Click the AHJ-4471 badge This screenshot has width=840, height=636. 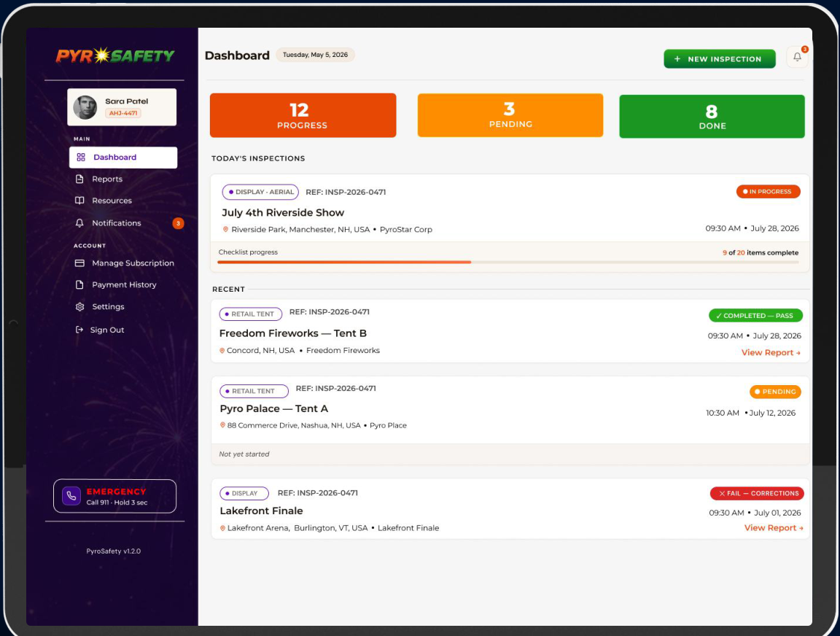click(123, 113)
